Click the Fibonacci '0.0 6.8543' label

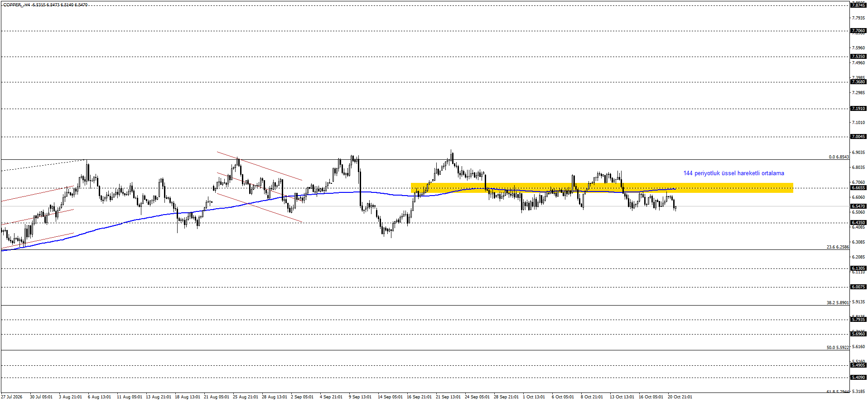(839, 157)
